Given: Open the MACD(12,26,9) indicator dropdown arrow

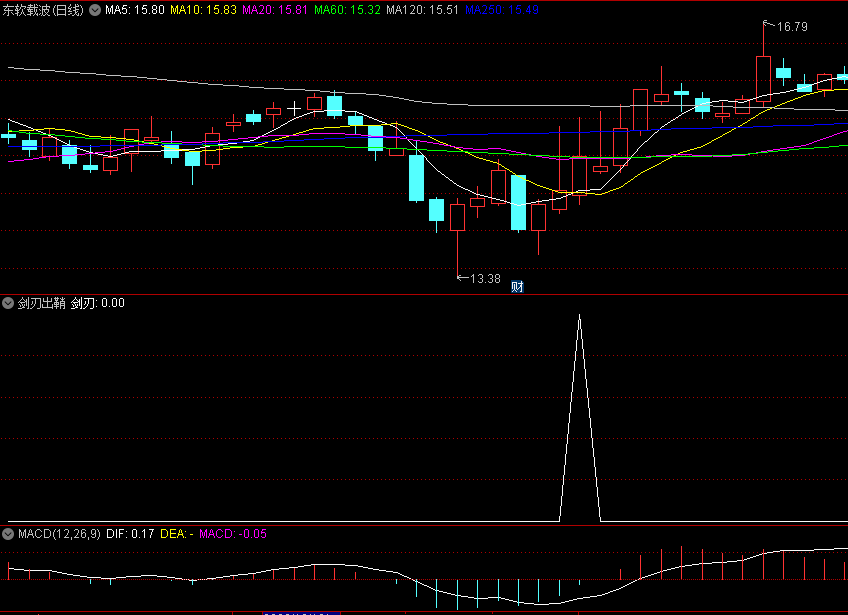Looking at the screenshot, I should point(8,534).
